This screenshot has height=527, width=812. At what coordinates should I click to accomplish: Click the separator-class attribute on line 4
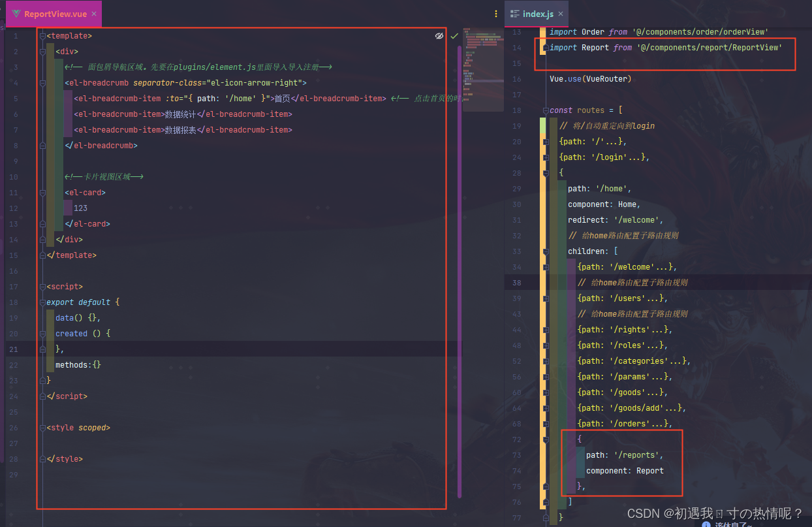(168, 83)
